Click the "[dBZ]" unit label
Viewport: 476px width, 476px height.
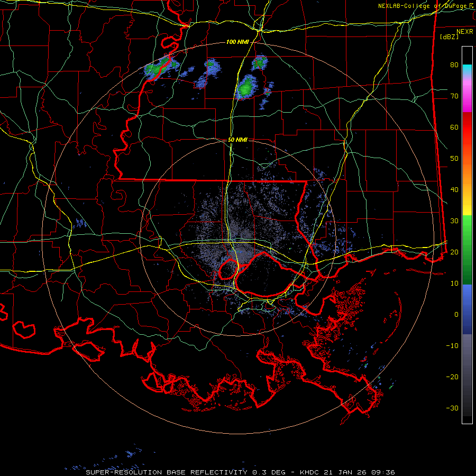(449, 36)
